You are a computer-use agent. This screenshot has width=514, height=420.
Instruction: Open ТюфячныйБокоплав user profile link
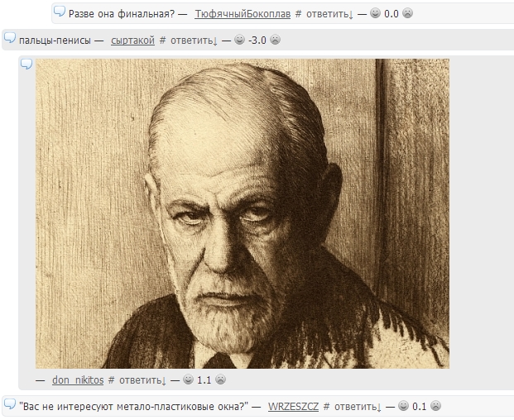(x=243, y=14)
